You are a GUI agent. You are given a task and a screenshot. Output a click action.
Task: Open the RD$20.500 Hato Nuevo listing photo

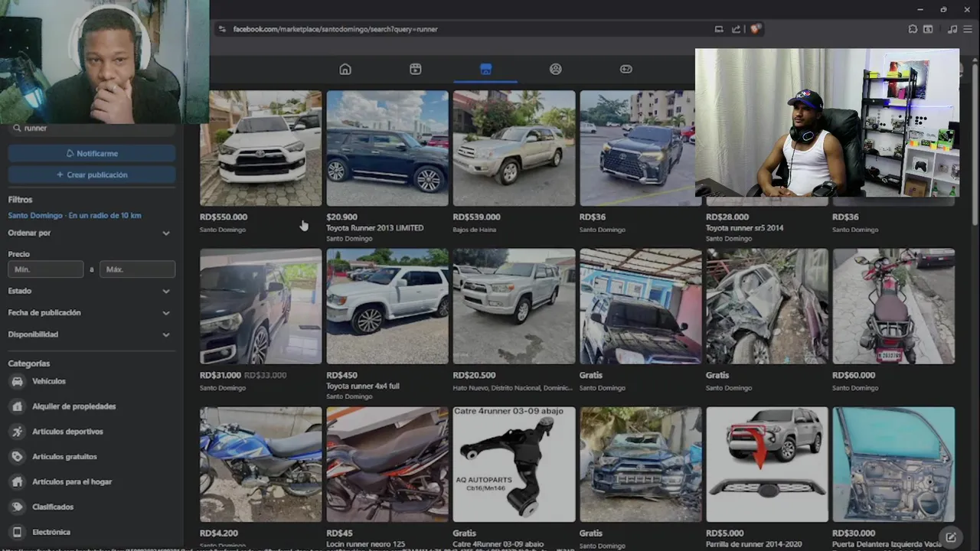[514, 306]
